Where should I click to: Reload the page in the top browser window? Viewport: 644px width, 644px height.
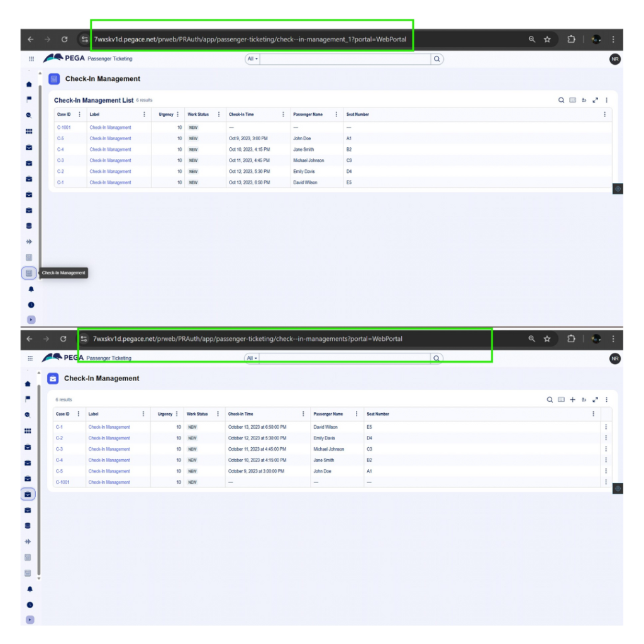click(x=64, y=39)
